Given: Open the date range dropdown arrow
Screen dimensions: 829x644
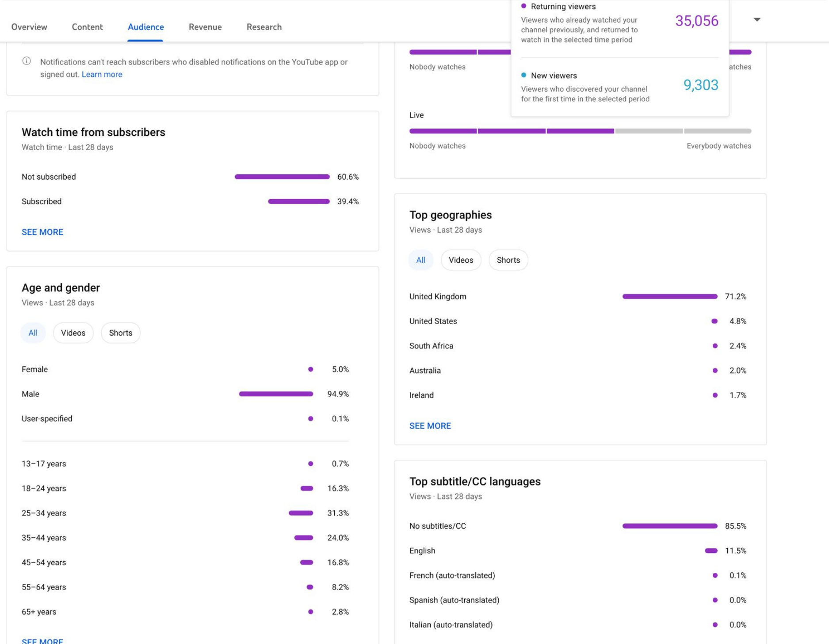Looking at the screenshot, I should point(757,19).
